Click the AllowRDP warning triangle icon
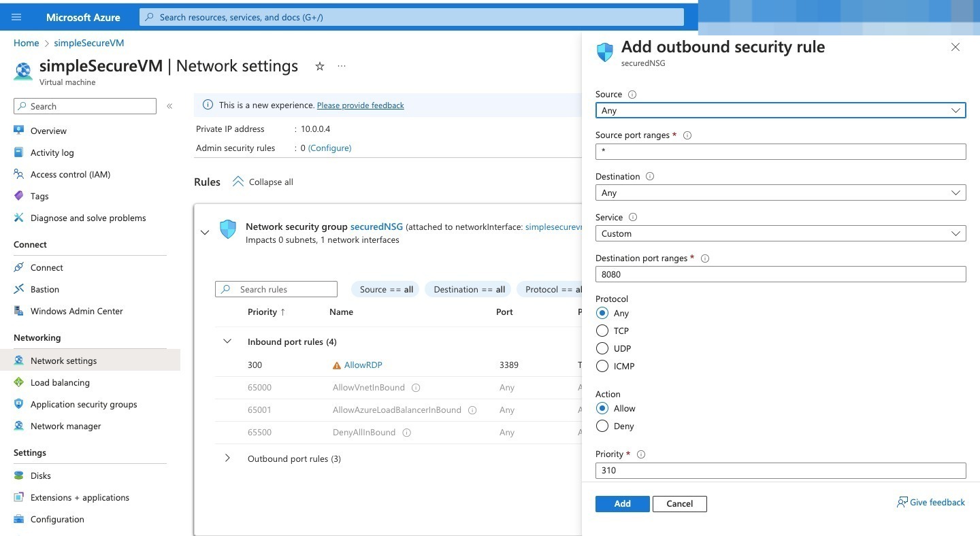This screenshot has width=980, height=536. tap(337, 365)
